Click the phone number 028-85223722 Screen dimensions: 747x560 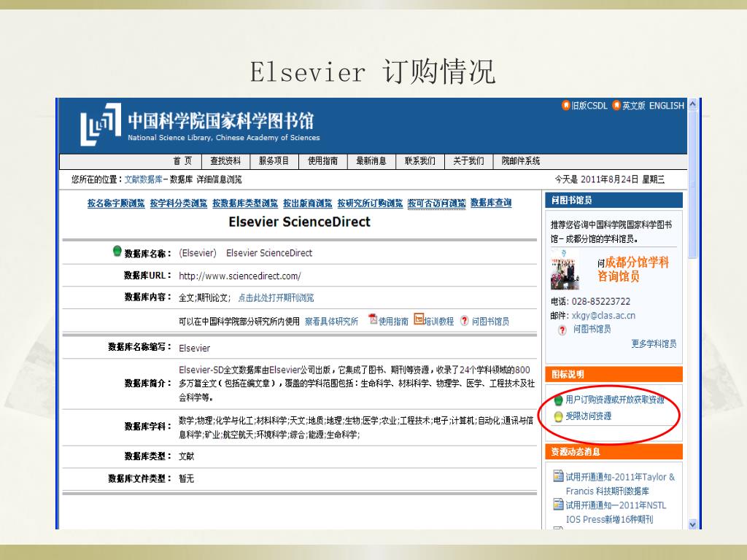tap(601, 301)
